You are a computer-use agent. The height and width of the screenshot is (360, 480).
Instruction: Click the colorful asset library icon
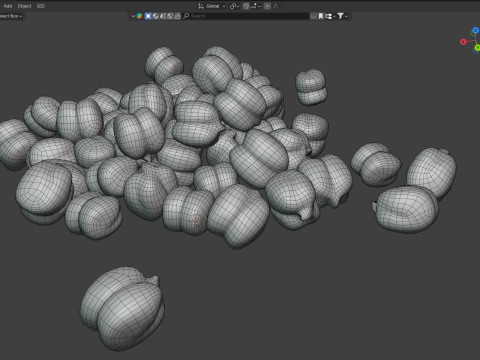139,16
